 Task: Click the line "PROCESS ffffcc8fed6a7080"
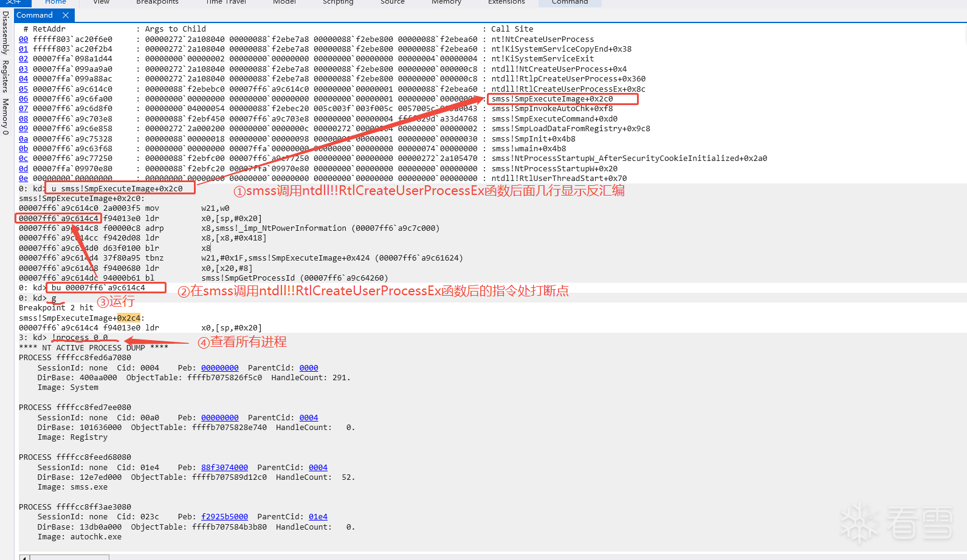pos(75,358)
